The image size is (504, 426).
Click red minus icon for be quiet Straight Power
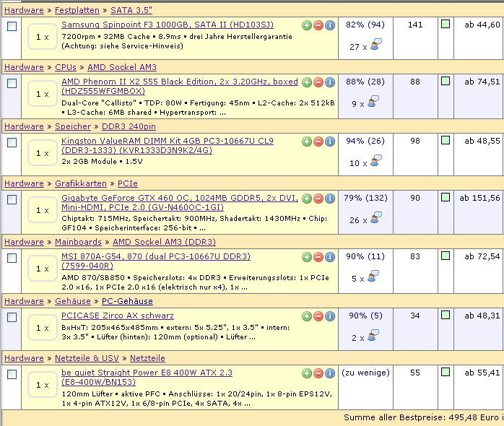pos(318,373)
